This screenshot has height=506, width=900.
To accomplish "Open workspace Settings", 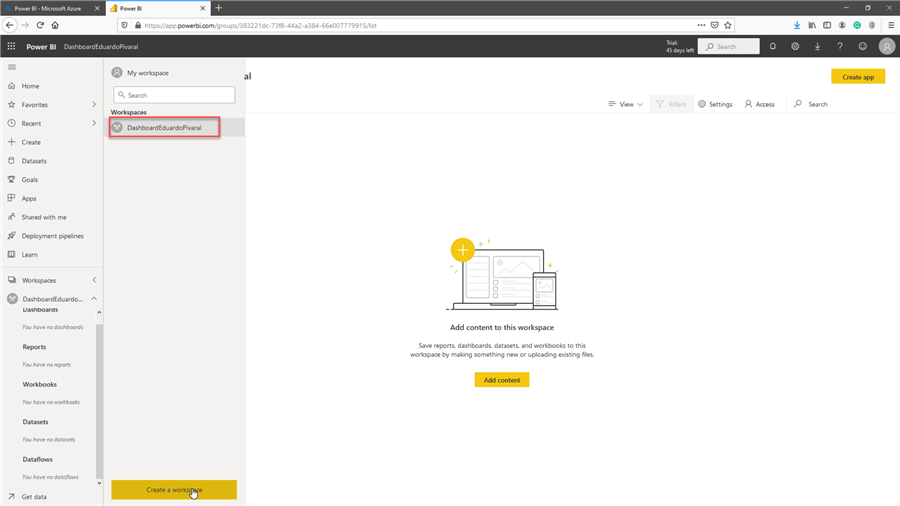I will click(715, 104).
